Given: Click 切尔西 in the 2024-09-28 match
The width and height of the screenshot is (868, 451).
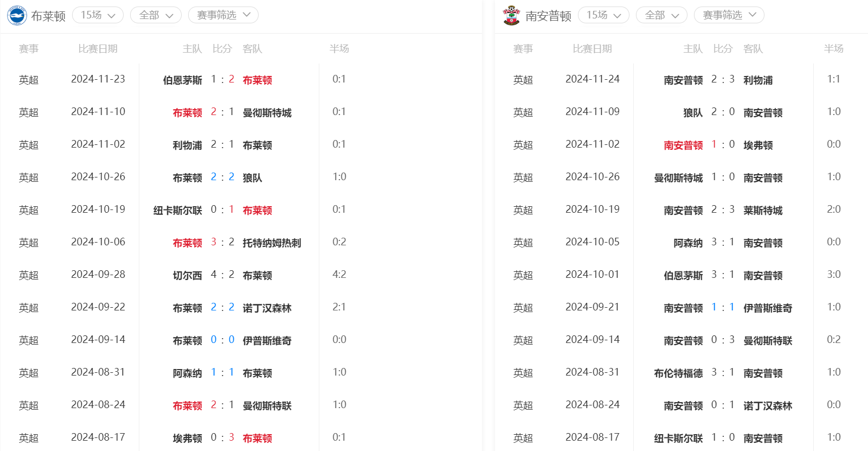Looking at the screenshot, I should point(188,276).
